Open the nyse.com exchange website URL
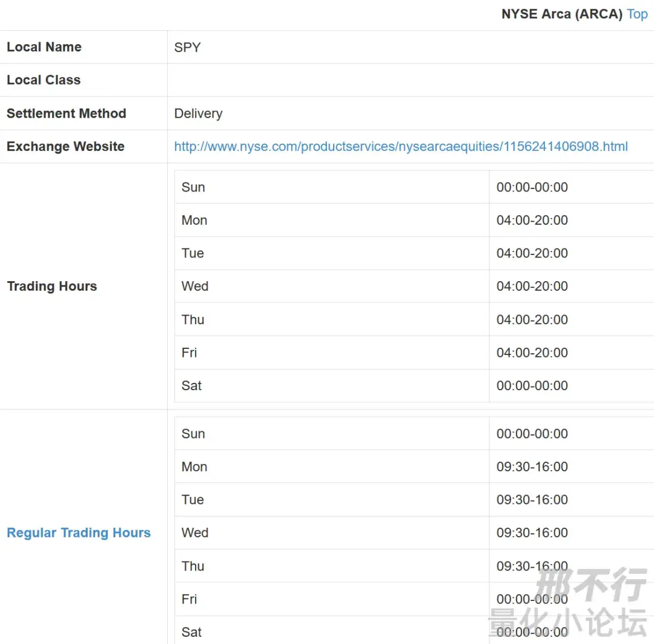 click(401, 146)
